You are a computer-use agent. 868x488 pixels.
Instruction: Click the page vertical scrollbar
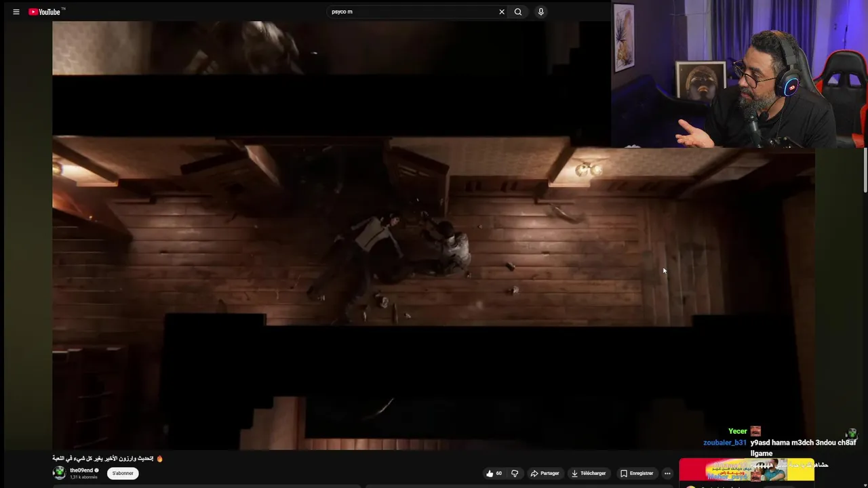pos(865,169)
